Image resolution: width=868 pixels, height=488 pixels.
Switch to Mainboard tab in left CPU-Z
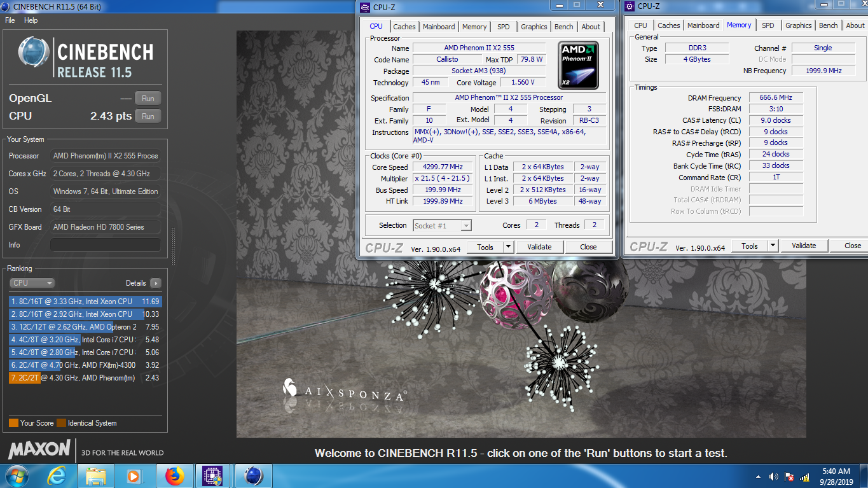click(x=439, y=27)
